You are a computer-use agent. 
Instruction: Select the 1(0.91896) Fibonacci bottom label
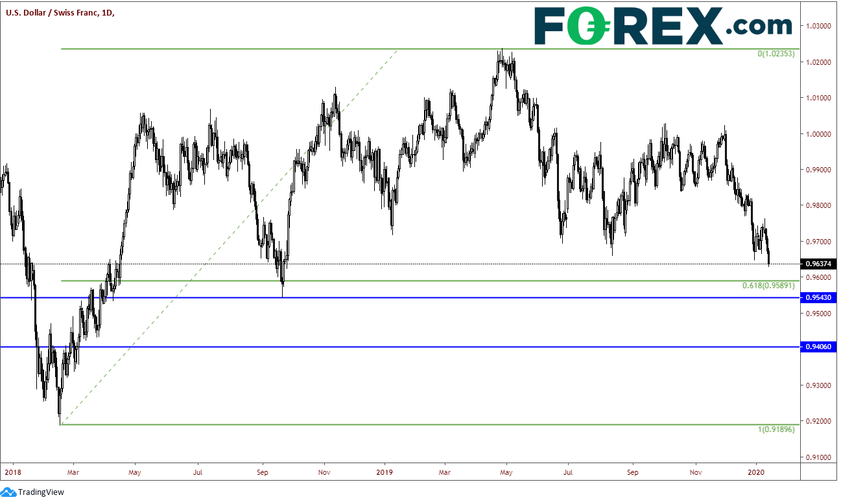(x=776, y=430)
